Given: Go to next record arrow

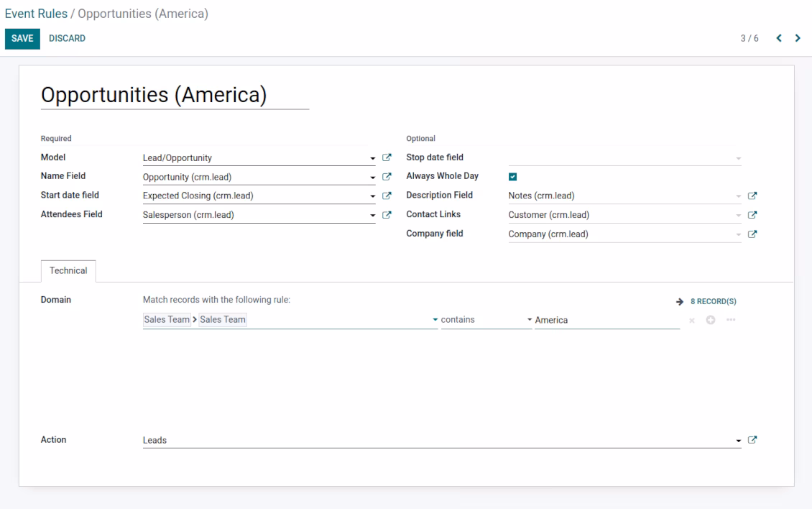Looking at the screenshot, I should pyautogui.click(x=798, y=38).
